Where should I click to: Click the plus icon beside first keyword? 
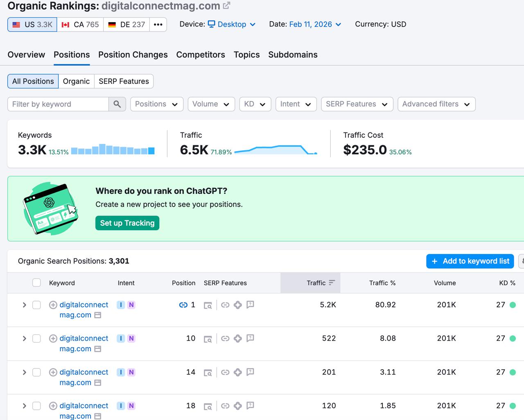coord(53,305)
